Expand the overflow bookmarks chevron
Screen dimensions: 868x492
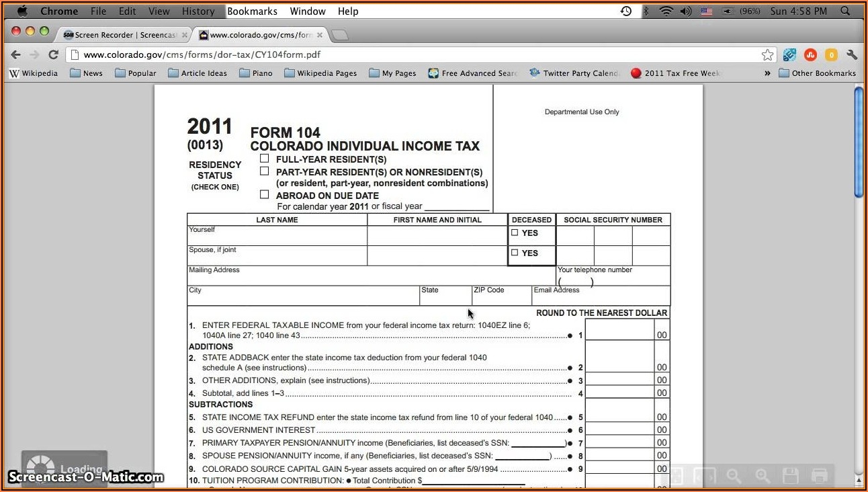point(767,73)
